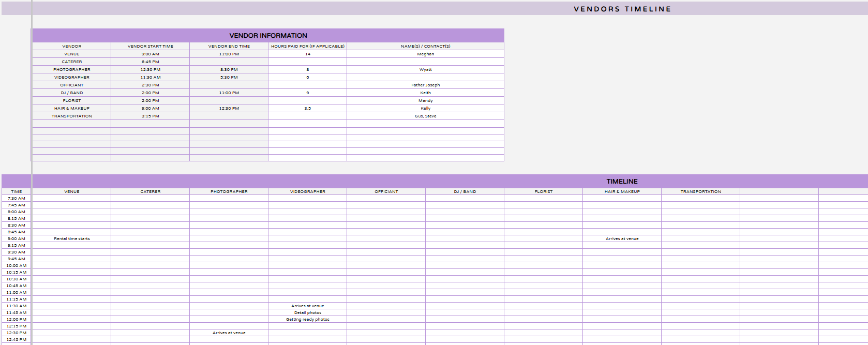This screenshot has height=345, width=868.
Task: Select the Getting ready photos cell
Action: point(307,319)
